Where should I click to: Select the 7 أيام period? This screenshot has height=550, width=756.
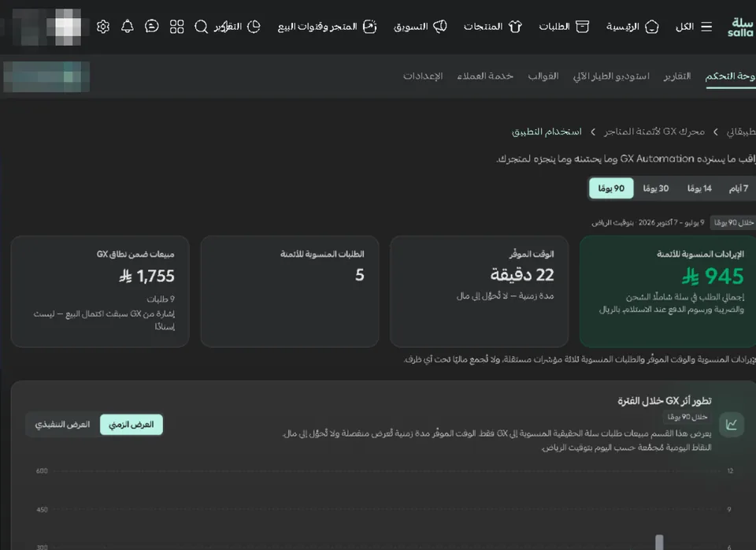pos(739,188)
